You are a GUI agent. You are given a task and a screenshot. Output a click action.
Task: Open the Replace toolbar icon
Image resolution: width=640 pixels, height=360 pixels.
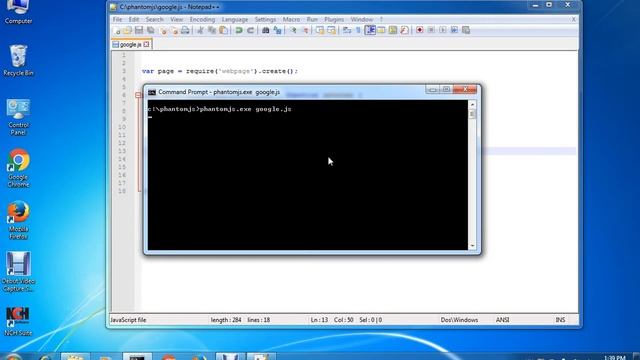coord(278,30)
